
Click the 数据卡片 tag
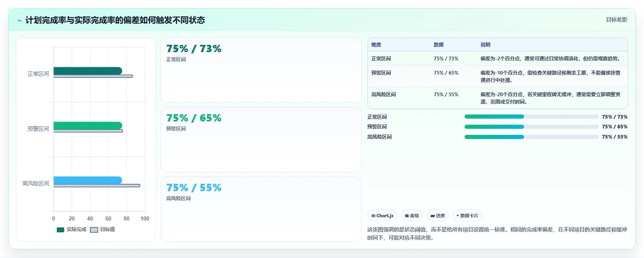coord(467,216)
